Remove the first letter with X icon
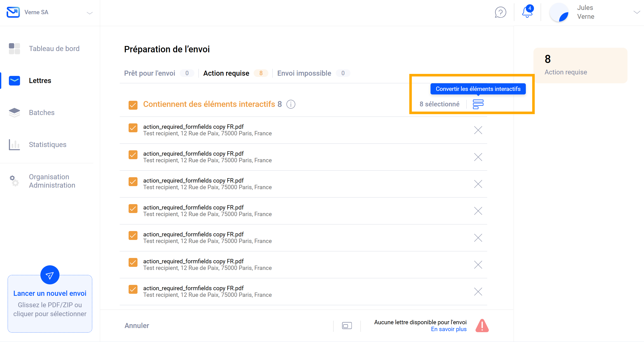644x342 pixels. tap(478, 130)
